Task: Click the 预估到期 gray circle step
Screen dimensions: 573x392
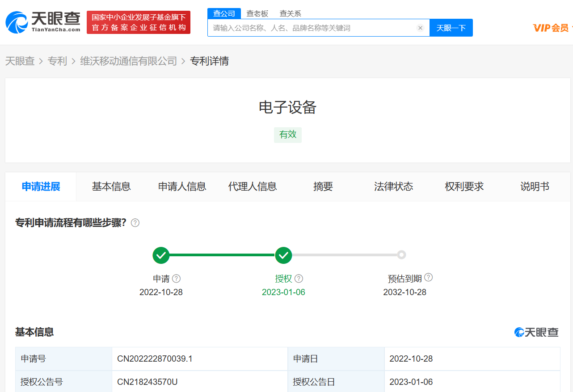Action: click(x=401, y=255)
